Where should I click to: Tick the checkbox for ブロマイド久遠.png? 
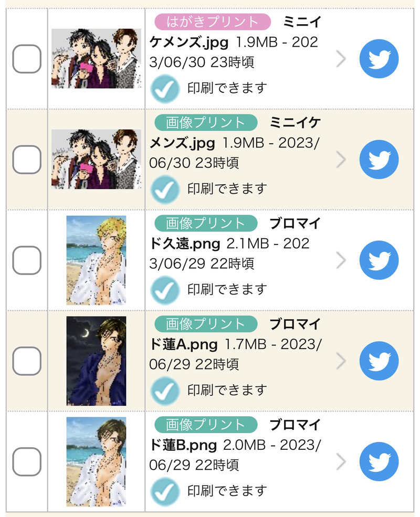[27, 260]
